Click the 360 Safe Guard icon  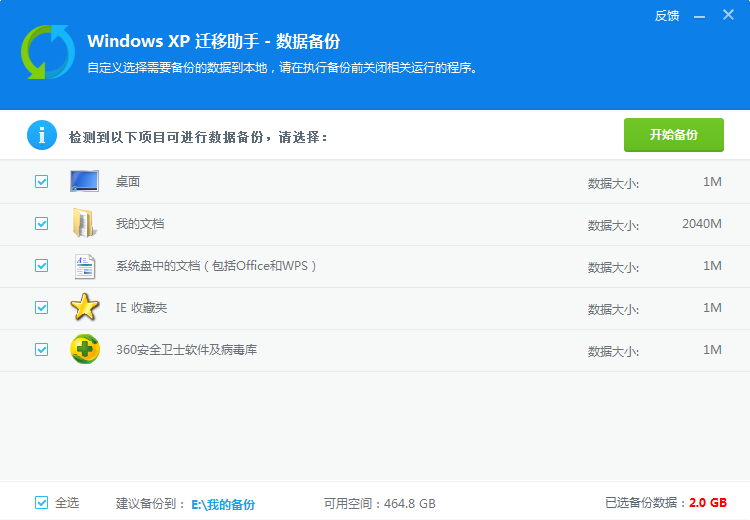point(85,349)
